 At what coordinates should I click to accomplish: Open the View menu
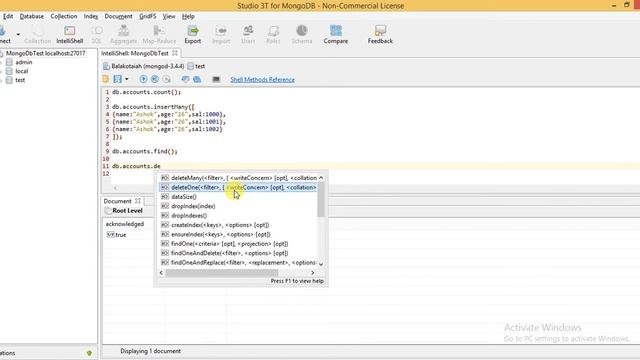(x=169, y=16)
